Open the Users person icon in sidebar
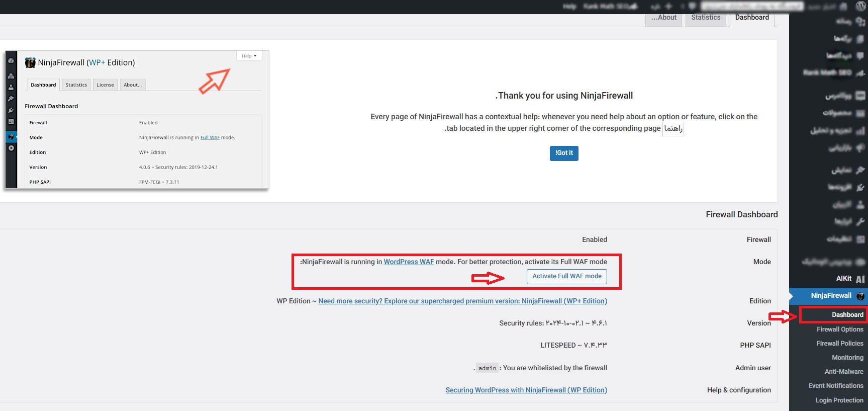 coord(860,204)
